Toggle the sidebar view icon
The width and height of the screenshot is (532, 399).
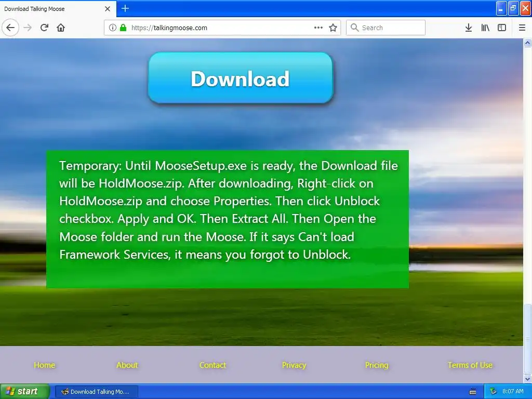[502, 28]
